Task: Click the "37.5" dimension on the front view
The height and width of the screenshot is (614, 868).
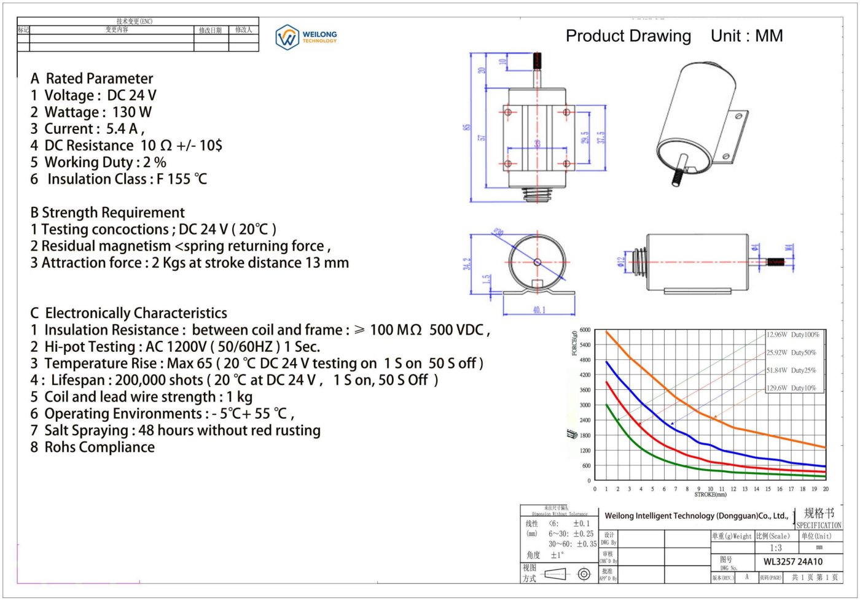Action: (601, 138)
